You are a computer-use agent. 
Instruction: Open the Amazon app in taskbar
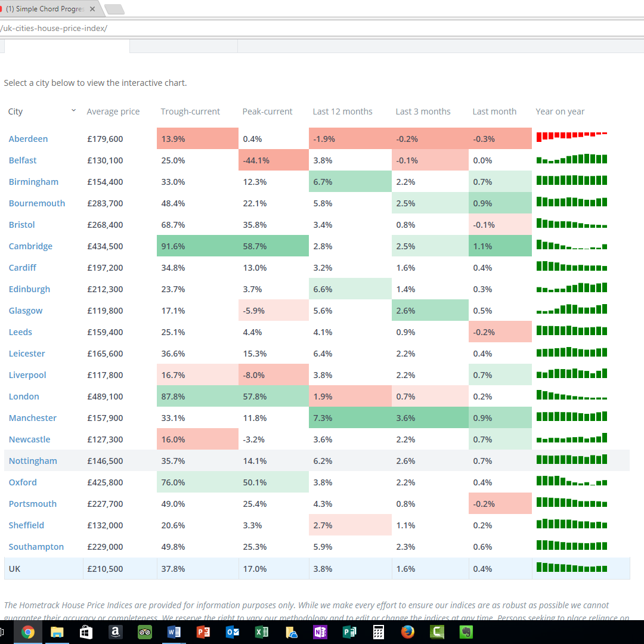pyautogui.click(x=116, y=632)
